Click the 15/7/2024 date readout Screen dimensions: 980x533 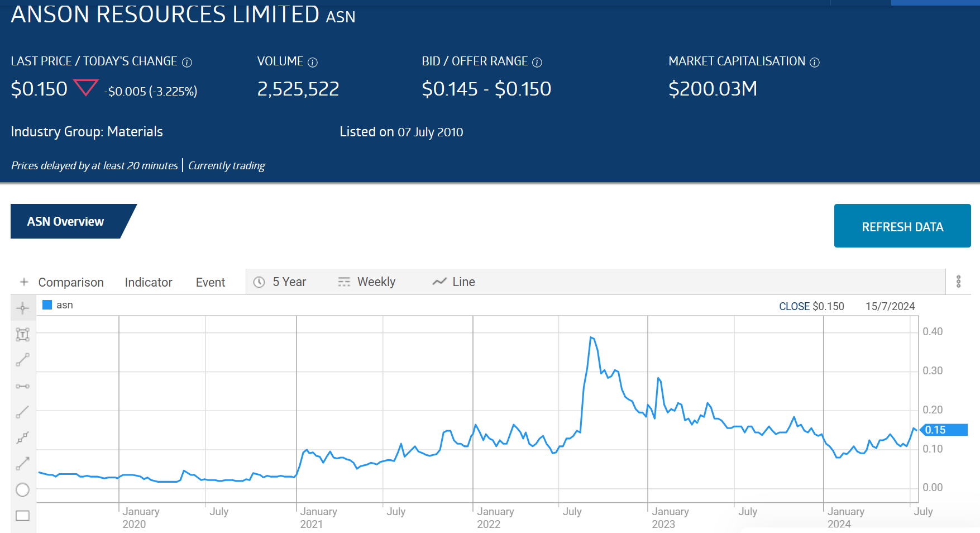tap(890, 306)
